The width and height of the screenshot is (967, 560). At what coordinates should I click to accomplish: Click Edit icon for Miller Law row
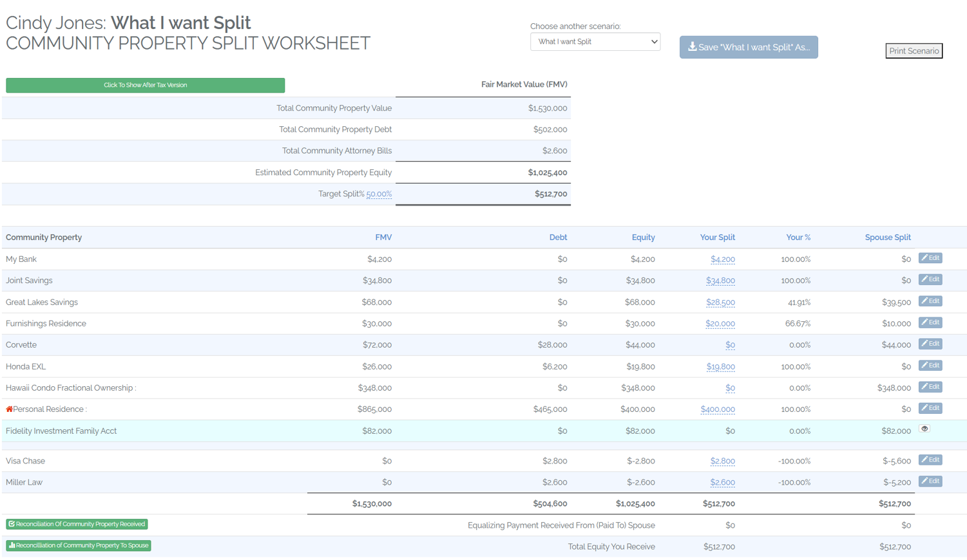click(930, 481)
